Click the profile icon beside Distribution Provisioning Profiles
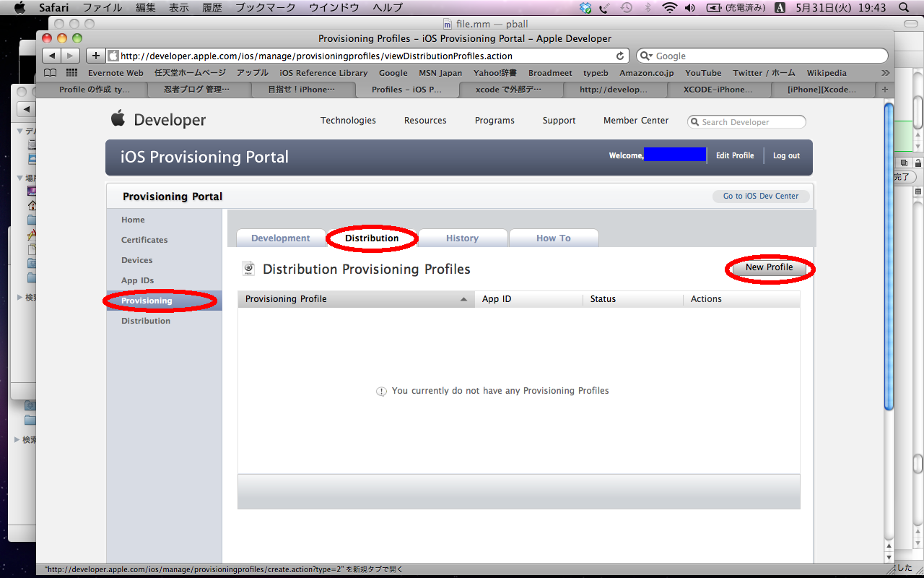The height and width of the screenshot is (578, 924). point(248,269)
